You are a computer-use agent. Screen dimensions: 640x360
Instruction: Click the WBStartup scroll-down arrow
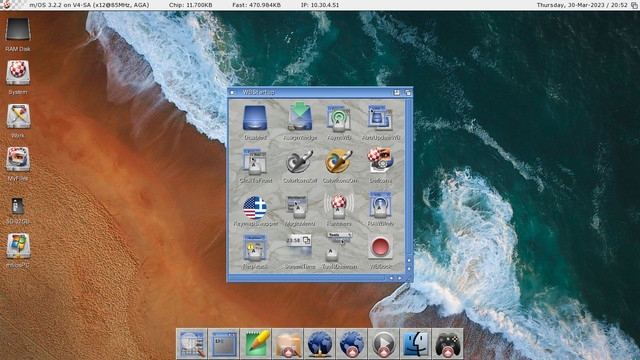point(409,269)
